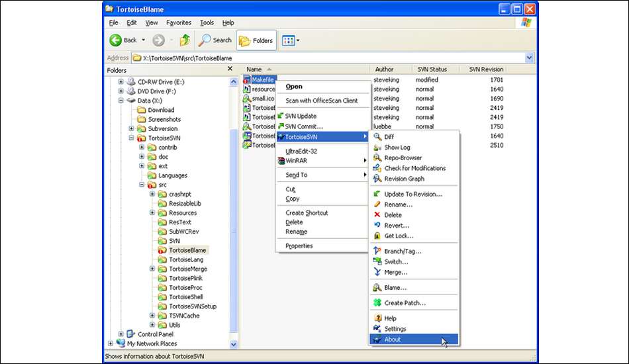Sort by the SVN Status column header

[x=435, y=69]
